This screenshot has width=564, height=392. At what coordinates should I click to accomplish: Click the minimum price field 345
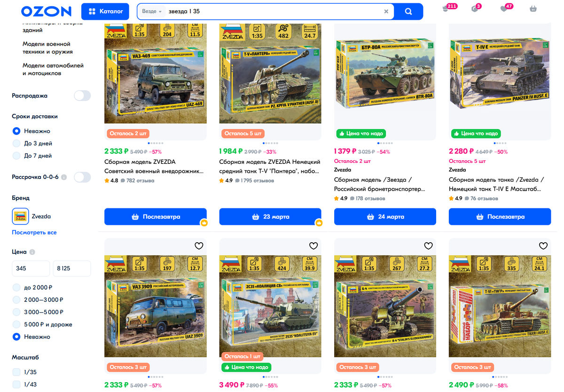[31, 269]
